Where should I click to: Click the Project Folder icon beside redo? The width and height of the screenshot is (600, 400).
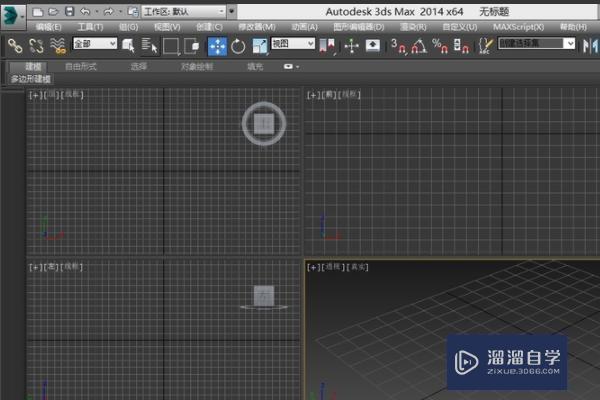[133, 12]
